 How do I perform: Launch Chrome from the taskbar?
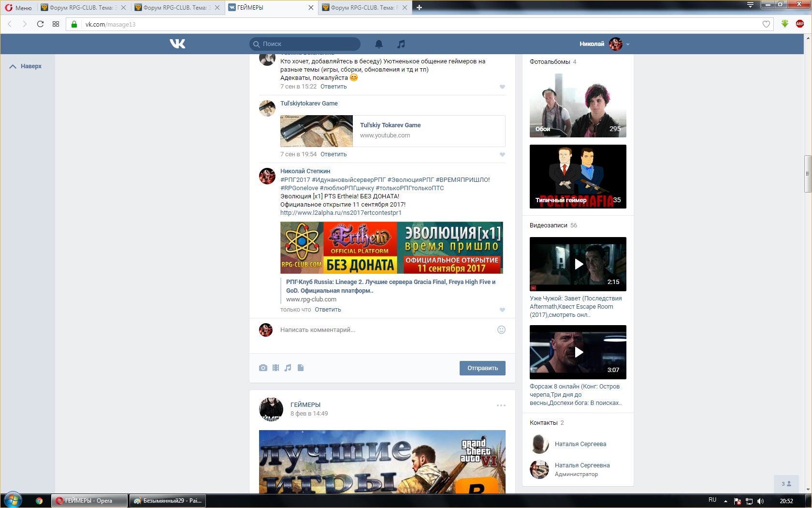(39, 501)
